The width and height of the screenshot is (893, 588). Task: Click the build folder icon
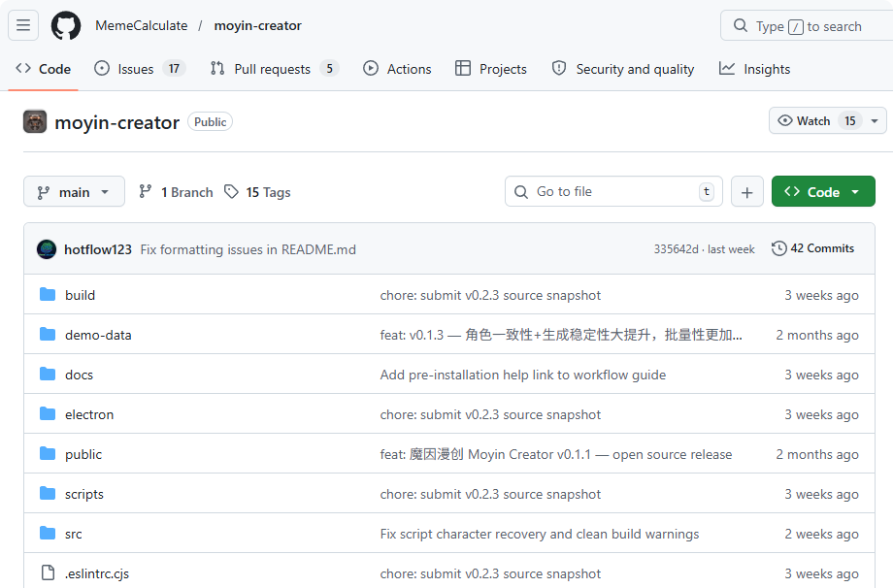pyautogui.click(x=48, y=295)
